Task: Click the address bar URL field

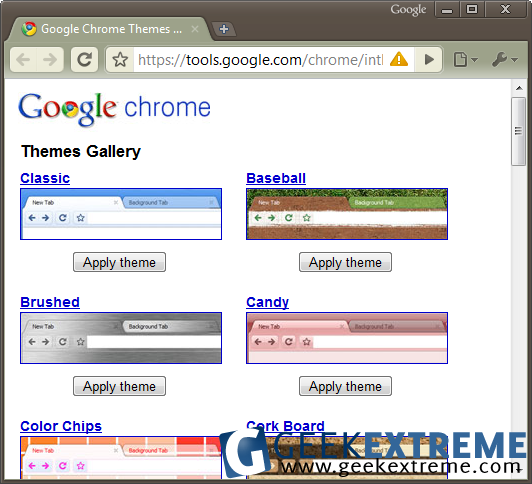Action: [x=261, y=60]
